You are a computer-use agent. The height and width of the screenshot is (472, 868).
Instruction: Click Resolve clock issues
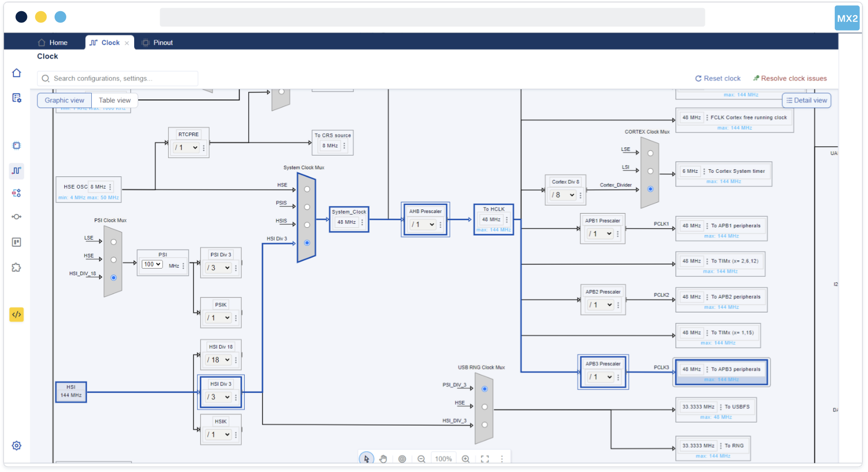point(789,78)
